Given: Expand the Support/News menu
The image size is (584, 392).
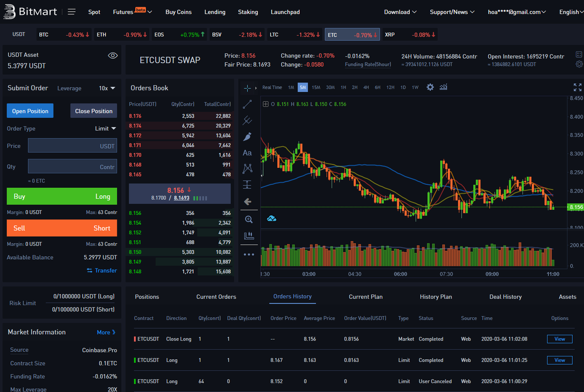Looking at the screenshot, I should tap(452, 12).
